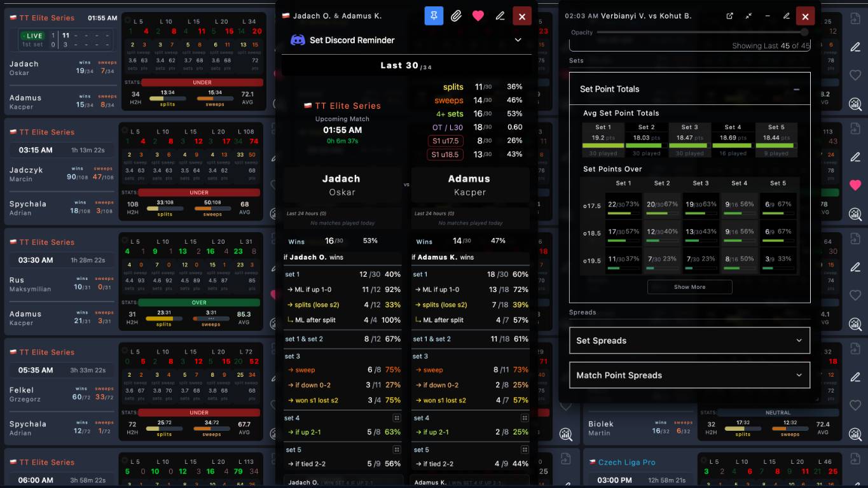This screenshot has width=868, height=488.
Task: Click the S1 u18.5 boxed label
Action: (x=445, y=155)
